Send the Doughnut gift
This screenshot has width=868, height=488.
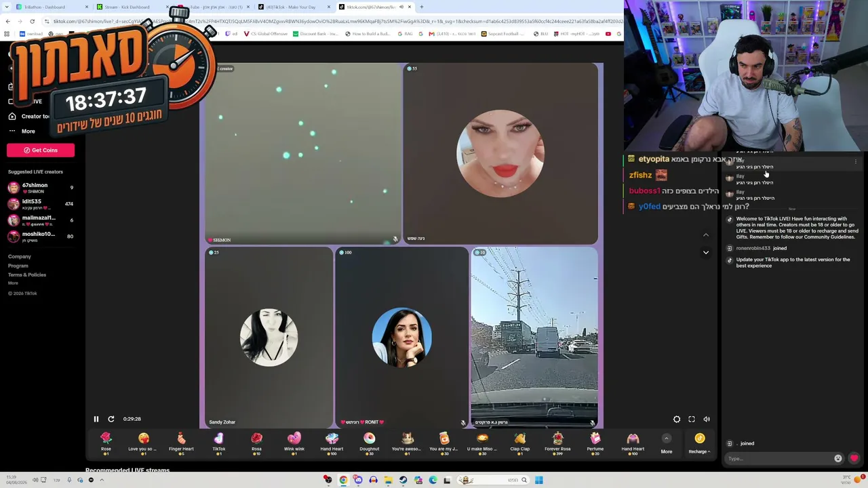tap(369, 443)
